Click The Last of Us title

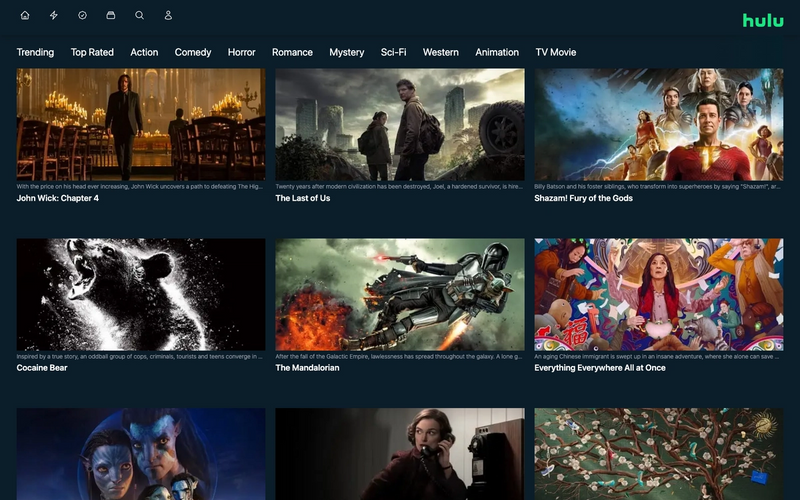[x=303, y=198]
